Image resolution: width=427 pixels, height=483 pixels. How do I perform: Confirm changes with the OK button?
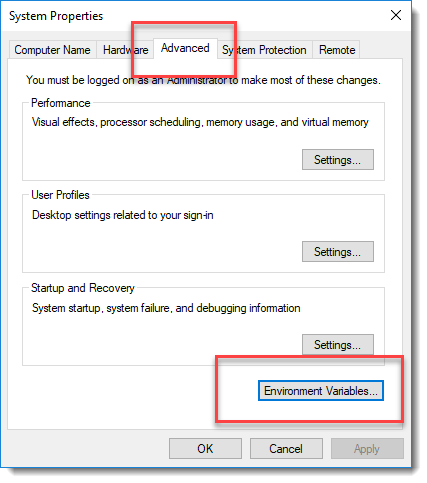click(x=205, y=449)
